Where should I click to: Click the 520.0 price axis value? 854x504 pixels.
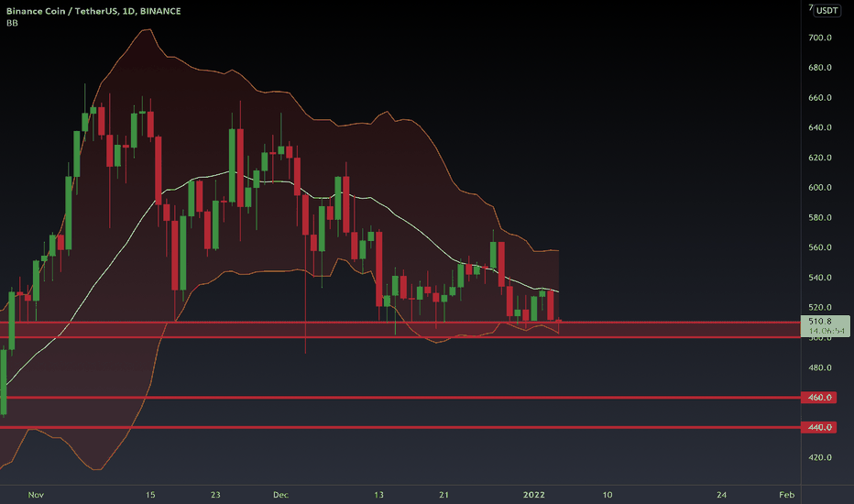820,307
